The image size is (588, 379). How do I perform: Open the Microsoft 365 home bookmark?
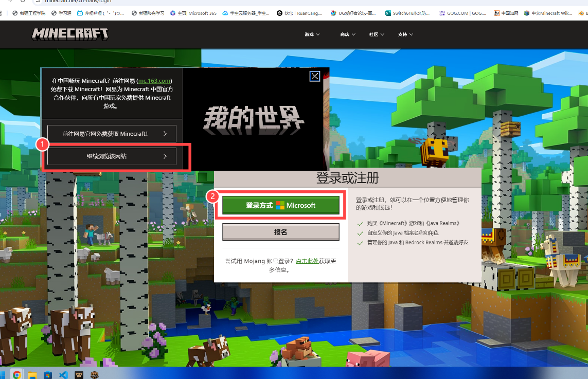(x=193, y=13)
